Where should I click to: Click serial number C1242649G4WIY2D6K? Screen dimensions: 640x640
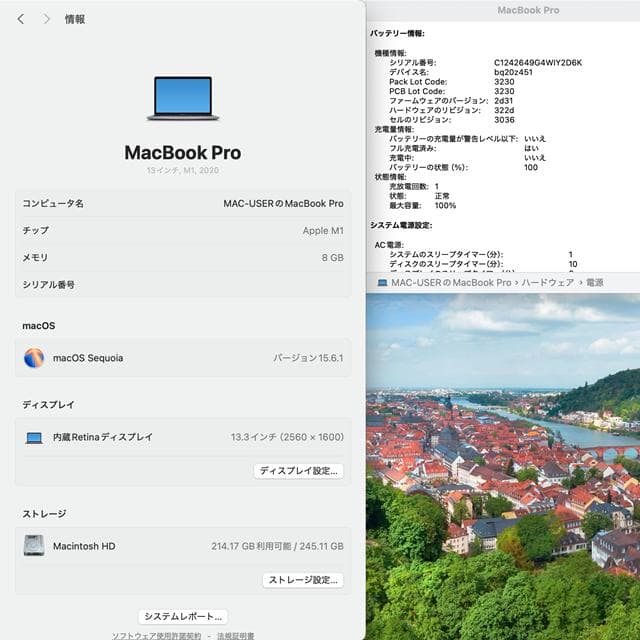tap(538, 62)
